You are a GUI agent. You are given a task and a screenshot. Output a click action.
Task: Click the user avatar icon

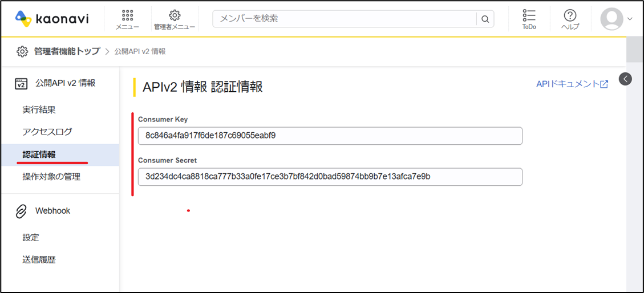pyautogui.click(x=611, y=19)
